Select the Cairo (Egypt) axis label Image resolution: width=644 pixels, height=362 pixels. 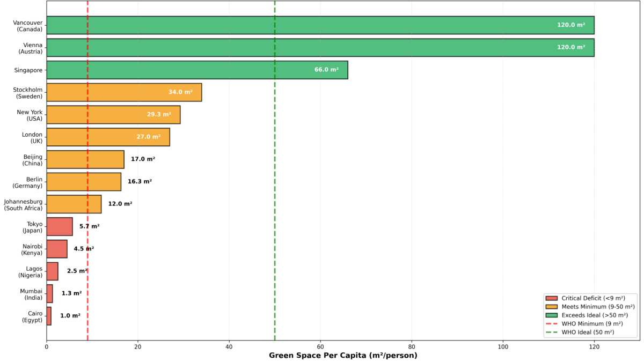(x=32, y=316)
